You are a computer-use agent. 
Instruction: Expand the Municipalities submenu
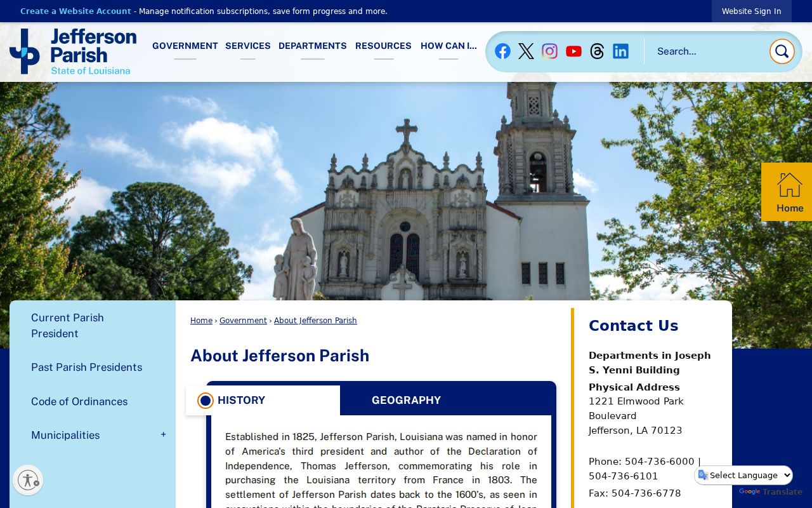(163, 435)
